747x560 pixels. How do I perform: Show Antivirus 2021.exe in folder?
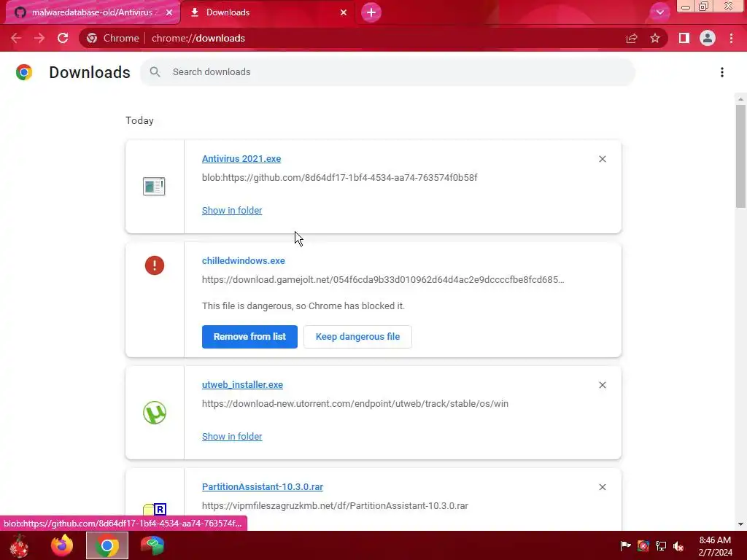232,211
